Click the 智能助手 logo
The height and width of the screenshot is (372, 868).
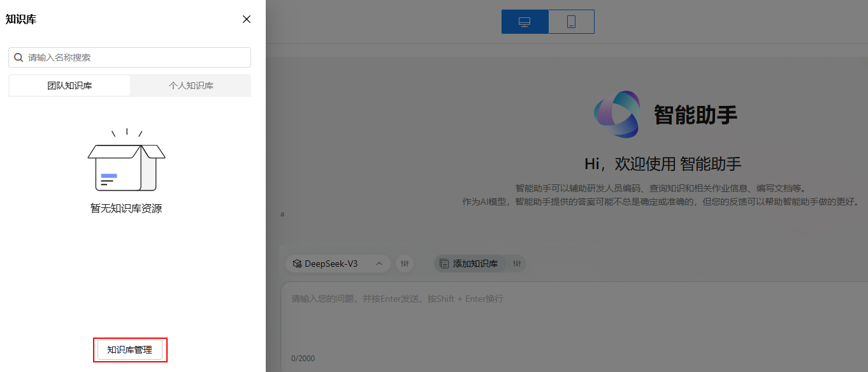[616, 114]
